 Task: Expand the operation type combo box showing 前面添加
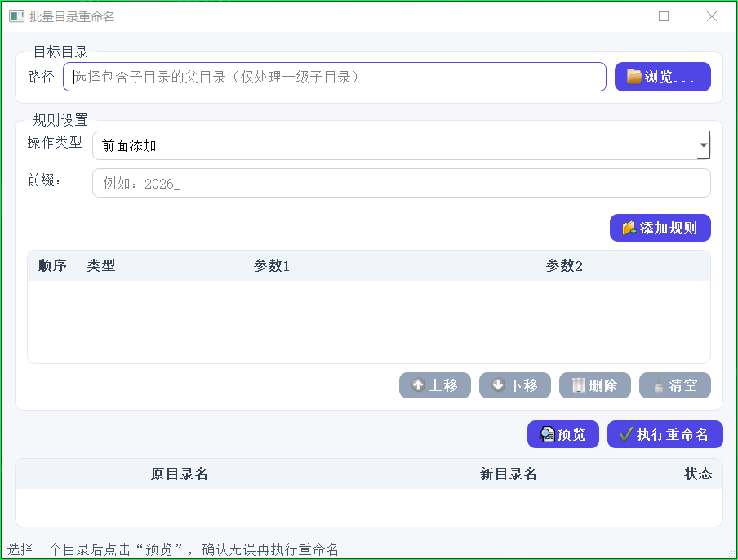pos(403,144)
